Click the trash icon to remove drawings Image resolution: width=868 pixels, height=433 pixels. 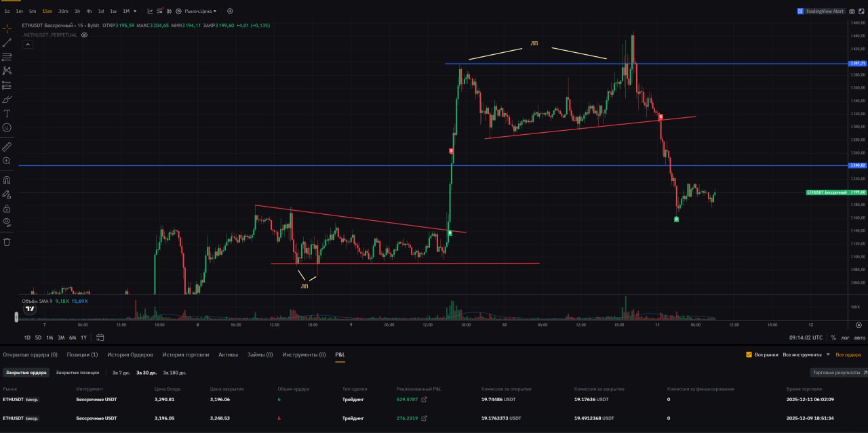coord(7,241)
